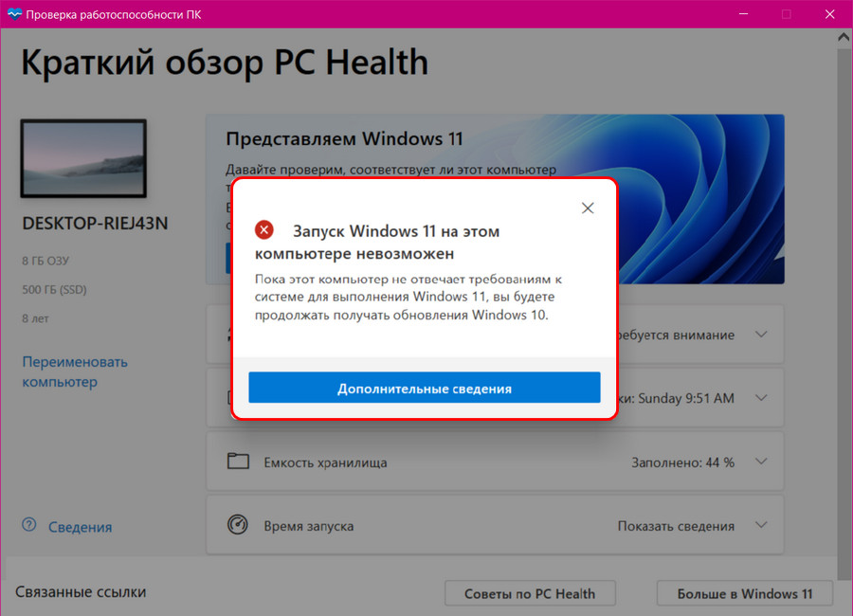
Task: Expand the Время запуска section
Action: (x=760, y=524)
